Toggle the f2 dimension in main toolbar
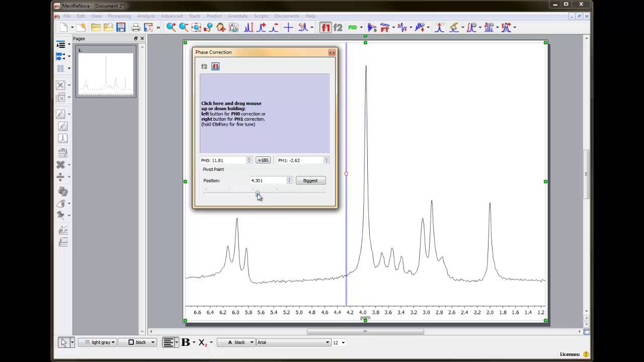 pos(338,27)
